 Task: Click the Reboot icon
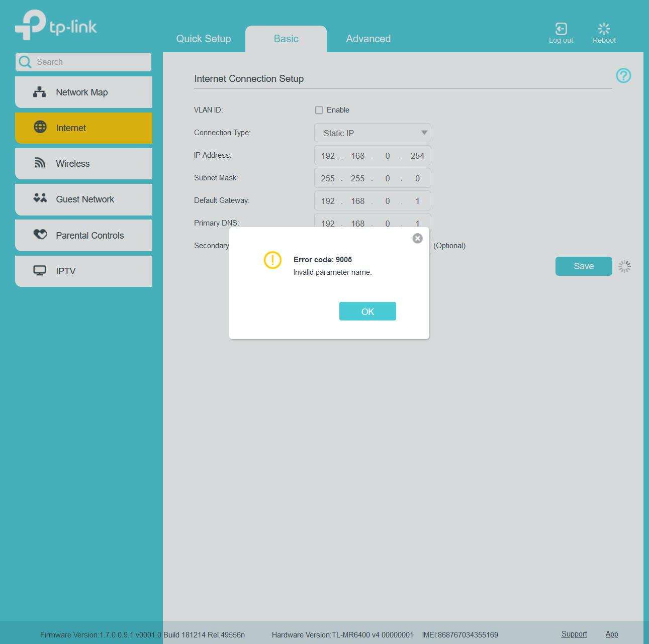click(604, 29)
